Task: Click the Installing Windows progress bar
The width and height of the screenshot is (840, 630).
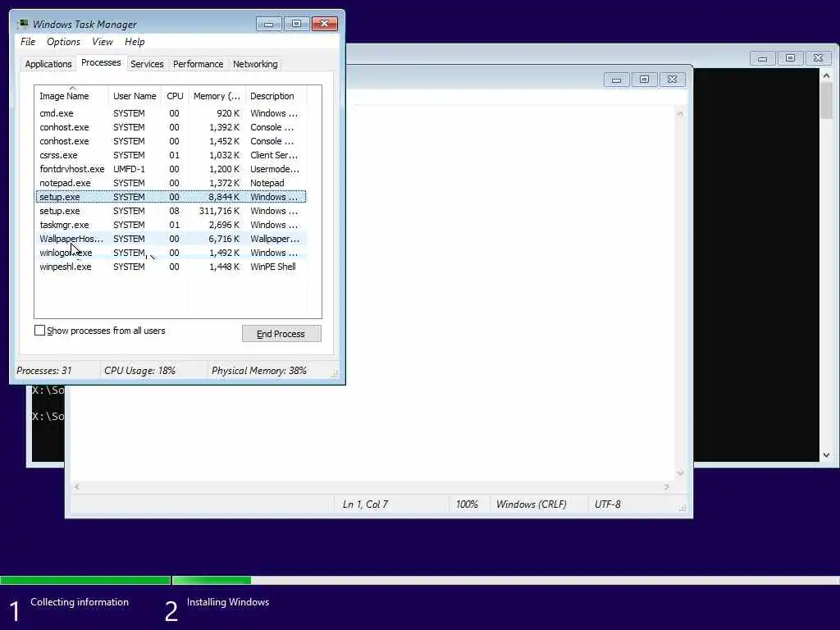Action: (505, 580)
